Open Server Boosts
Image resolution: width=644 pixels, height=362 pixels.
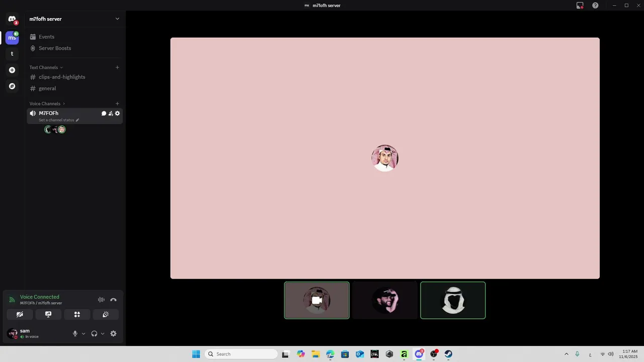tap(74, 48)
